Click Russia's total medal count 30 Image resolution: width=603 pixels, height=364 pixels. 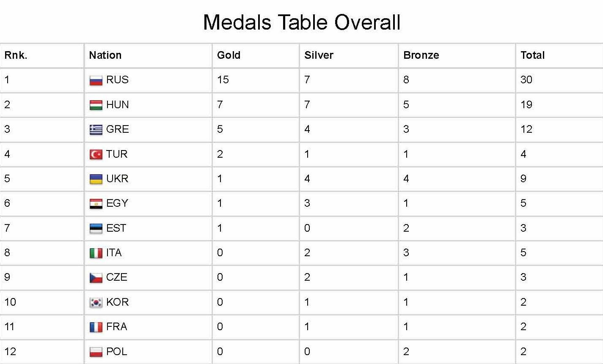click(x=526, y=80)
